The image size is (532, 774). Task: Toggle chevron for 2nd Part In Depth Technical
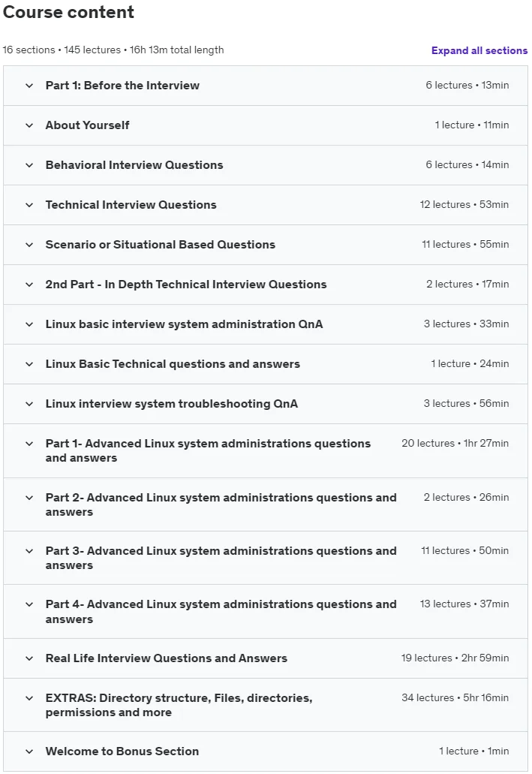(x=29, y=285)
